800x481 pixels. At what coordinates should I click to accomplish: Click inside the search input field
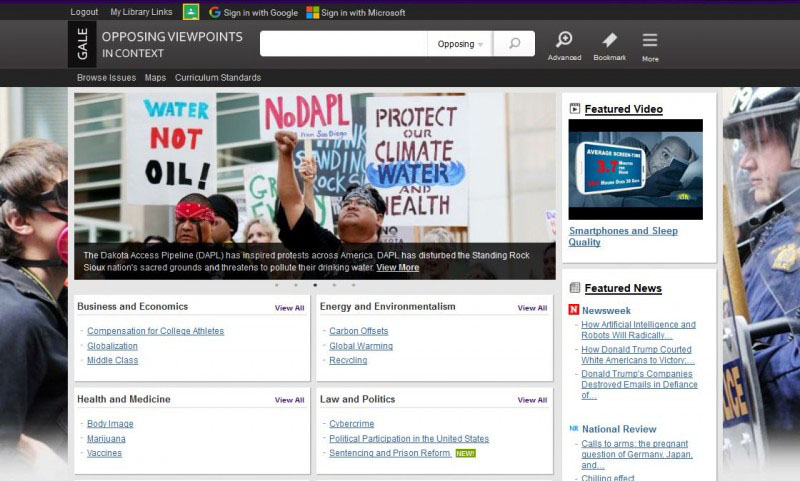pos(343,43)
